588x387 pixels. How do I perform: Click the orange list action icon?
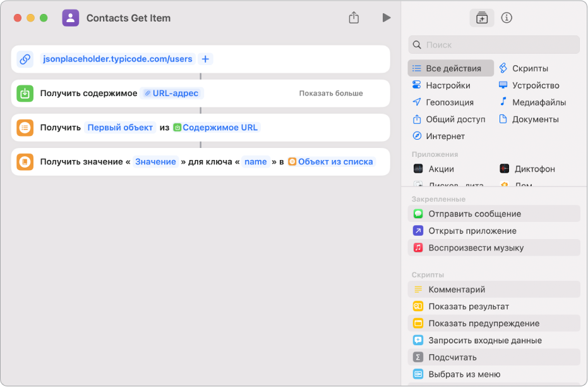(x=25, y=128)
